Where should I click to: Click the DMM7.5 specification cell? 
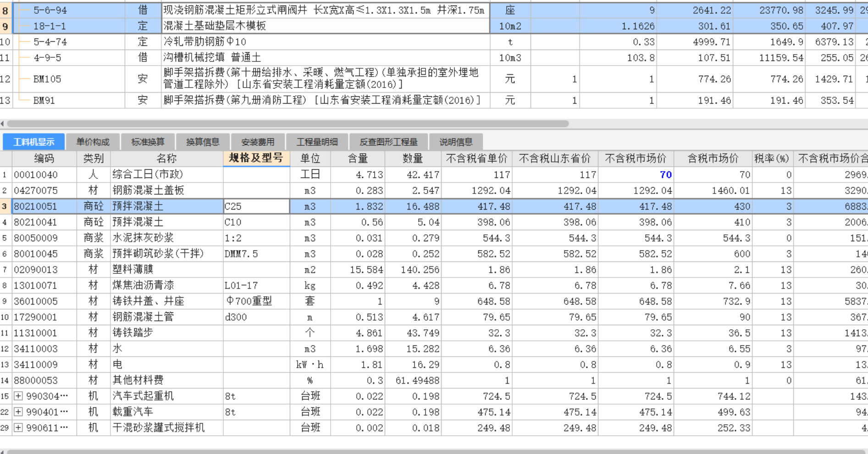point(256,254)
